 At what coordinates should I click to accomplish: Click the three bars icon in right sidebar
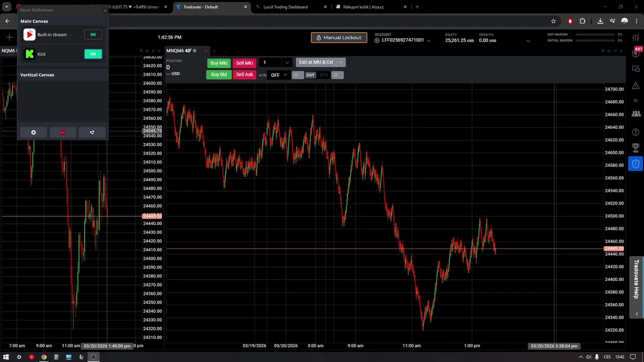point(636,101)
